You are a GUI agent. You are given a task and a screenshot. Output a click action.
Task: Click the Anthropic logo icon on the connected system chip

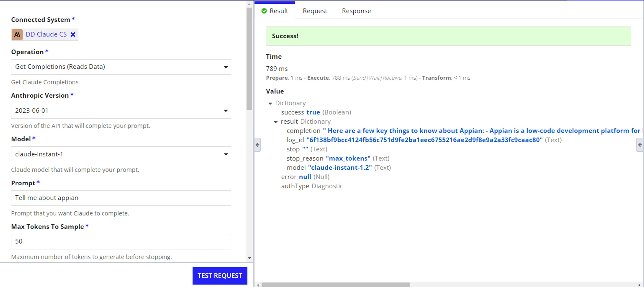click(17, 35)
